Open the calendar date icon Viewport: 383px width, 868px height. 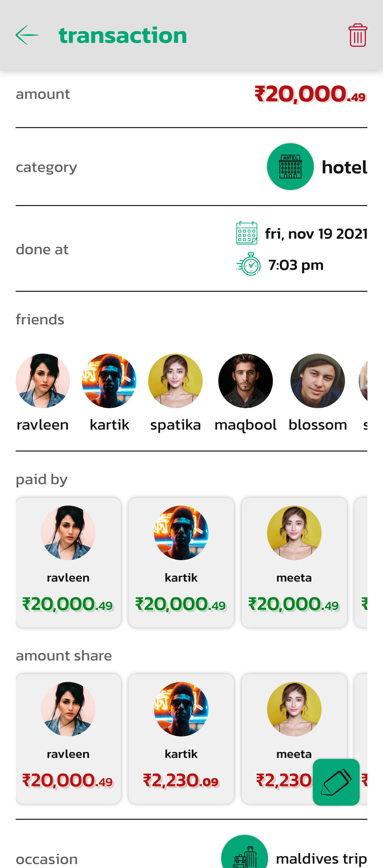pos(247,233)
